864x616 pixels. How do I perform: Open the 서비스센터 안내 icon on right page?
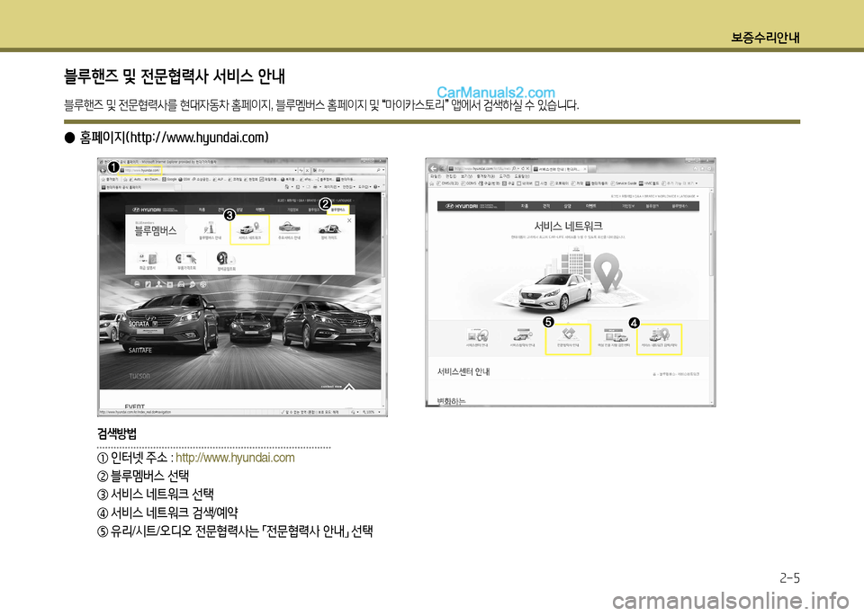(477, 338)
